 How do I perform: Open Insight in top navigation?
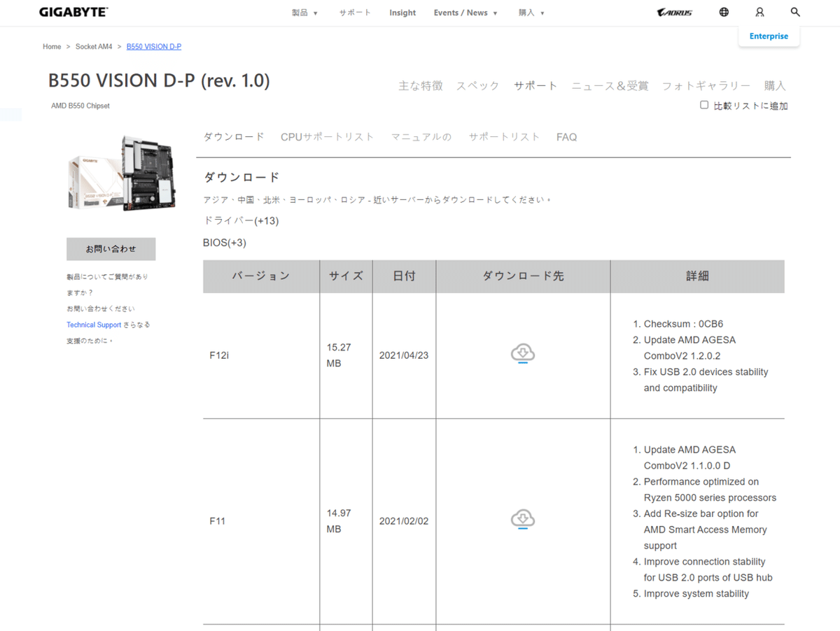pyautogui.click(x=402, y=13)
